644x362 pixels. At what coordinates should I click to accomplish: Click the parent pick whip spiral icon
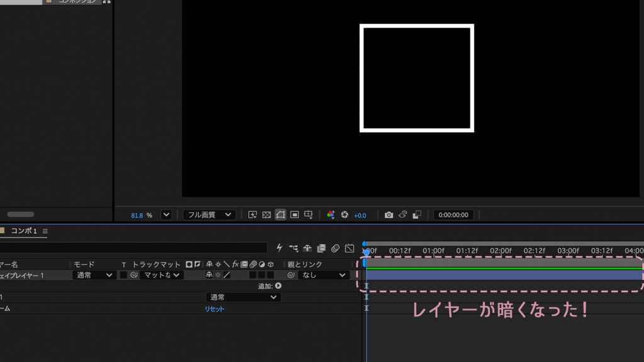click(291, 275)
